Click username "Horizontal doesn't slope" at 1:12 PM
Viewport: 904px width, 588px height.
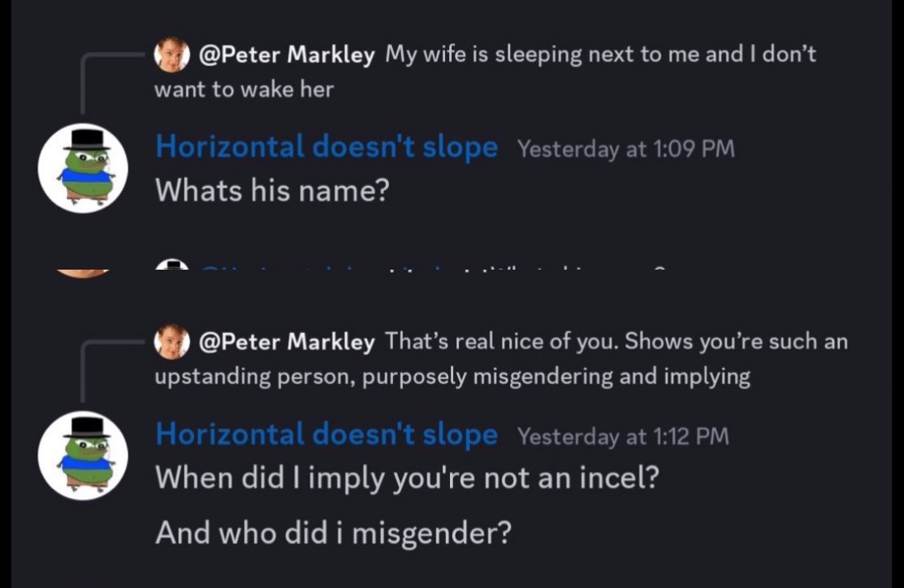point(327,435)
